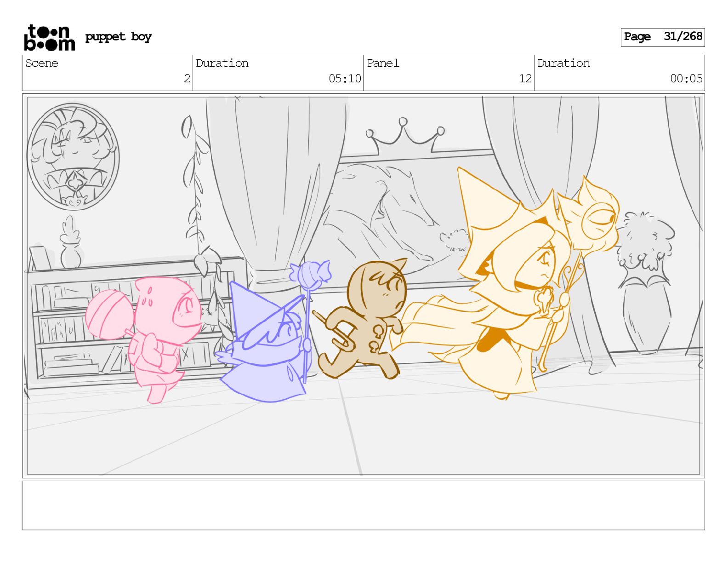Click the brown gingerbread character
728x563 pixels.
tap(363, 320)
